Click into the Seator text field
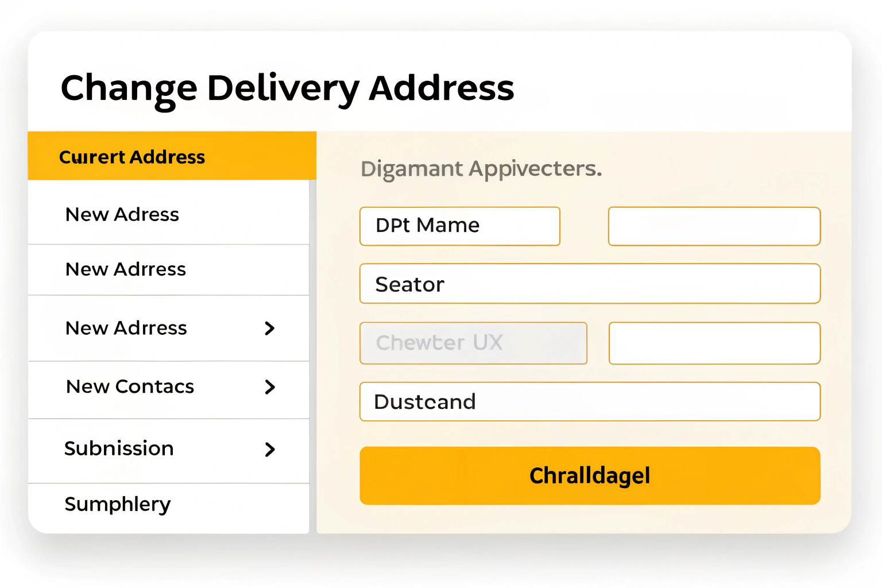 [590, 284]
